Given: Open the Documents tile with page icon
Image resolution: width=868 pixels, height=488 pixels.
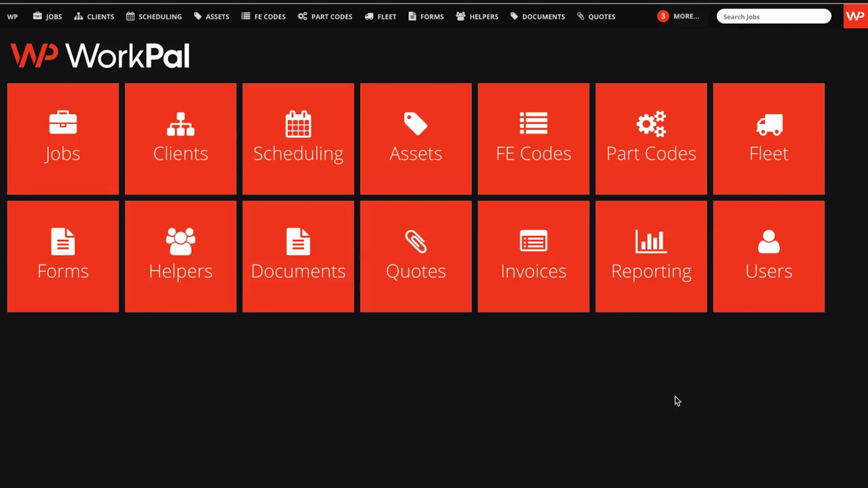Looking at the screenshot, I should pyautogui.click(x=298, y=256).
